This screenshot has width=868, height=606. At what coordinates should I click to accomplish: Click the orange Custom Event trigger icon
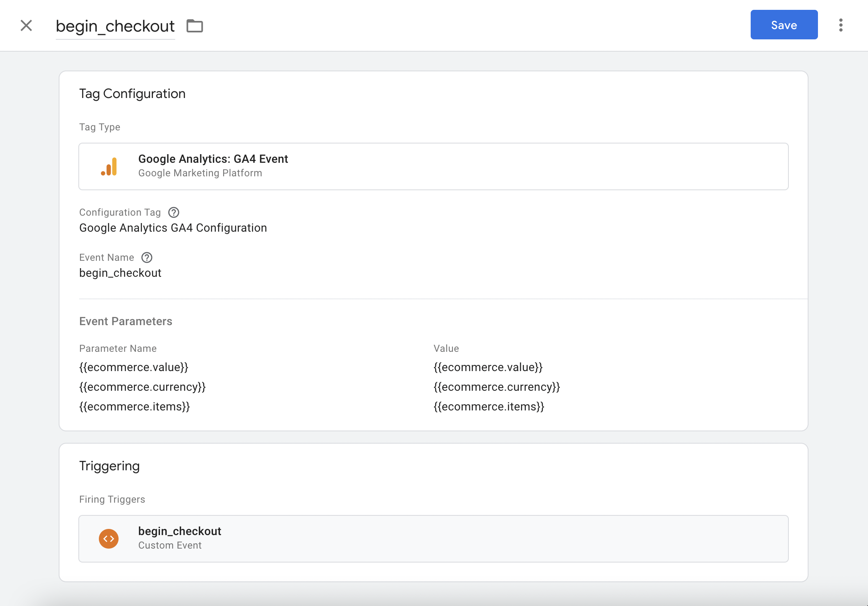click(x=109, y=539)
